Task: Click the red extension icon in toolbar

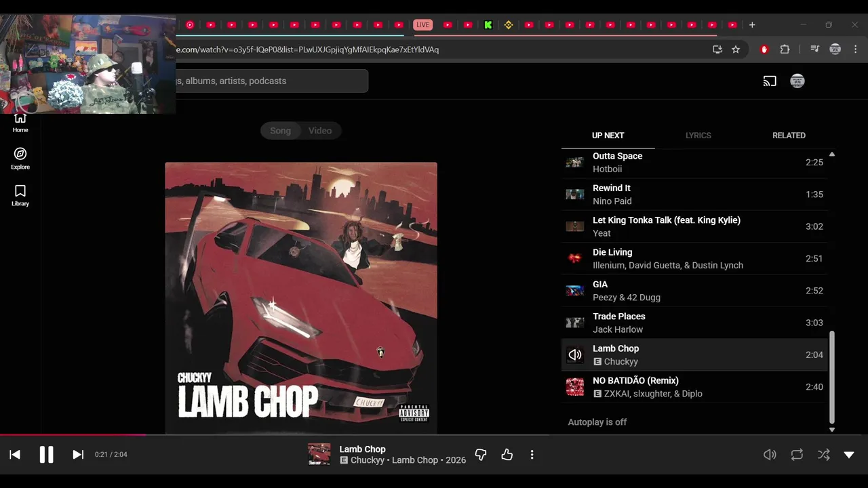Action: tap(764, 49)
